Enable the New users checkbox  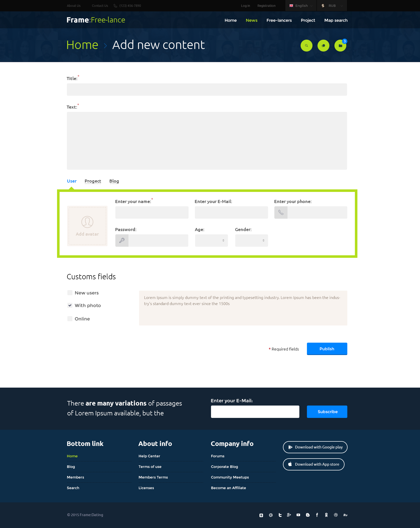click(x=70, y=293)
